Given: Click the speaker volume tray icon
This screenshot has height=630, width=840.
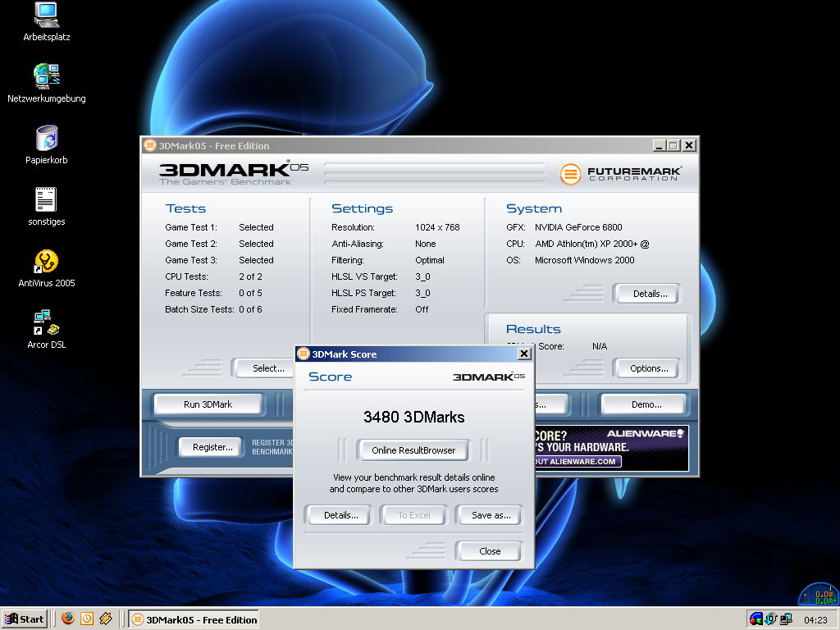Looking at the screenshot, I should (771, 619).
